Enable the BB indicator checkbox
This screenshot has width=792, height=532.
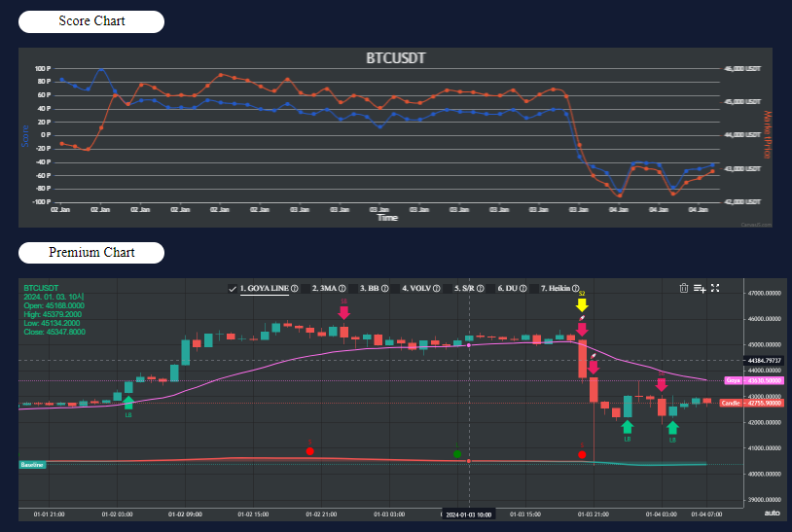click(352, 288)
